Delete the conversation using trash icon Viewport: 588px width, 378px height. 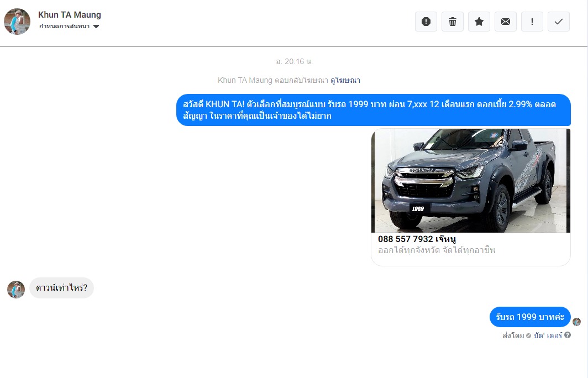[452, 22]
